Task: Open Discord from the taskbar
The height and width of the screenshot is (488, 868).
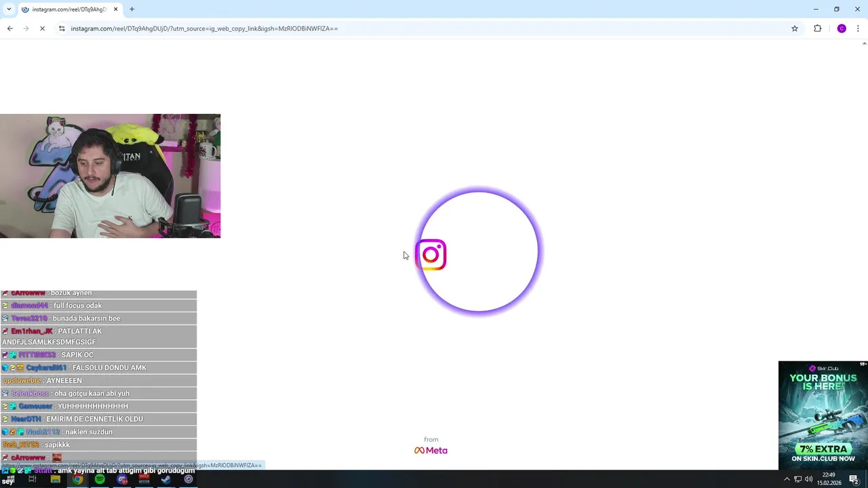Action: 122,479
